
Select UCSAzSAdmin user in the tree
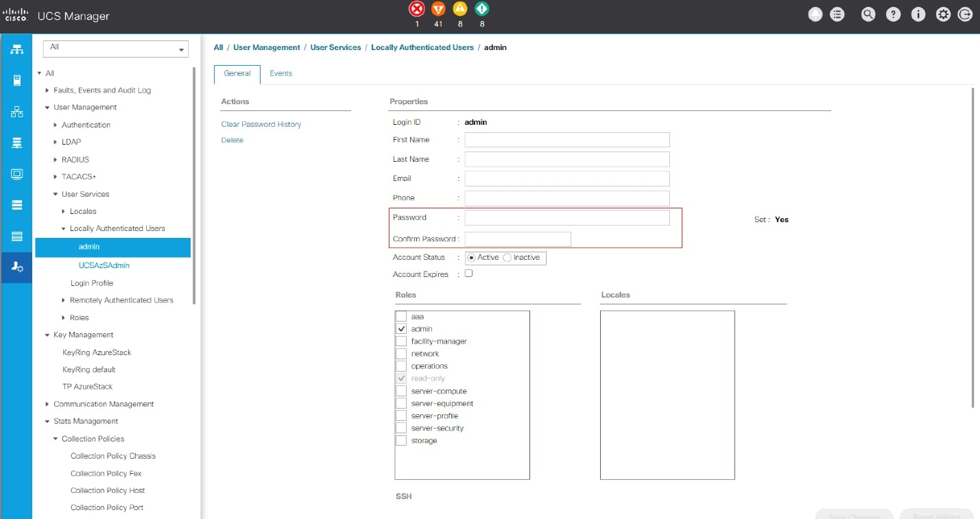pos(104,265)
